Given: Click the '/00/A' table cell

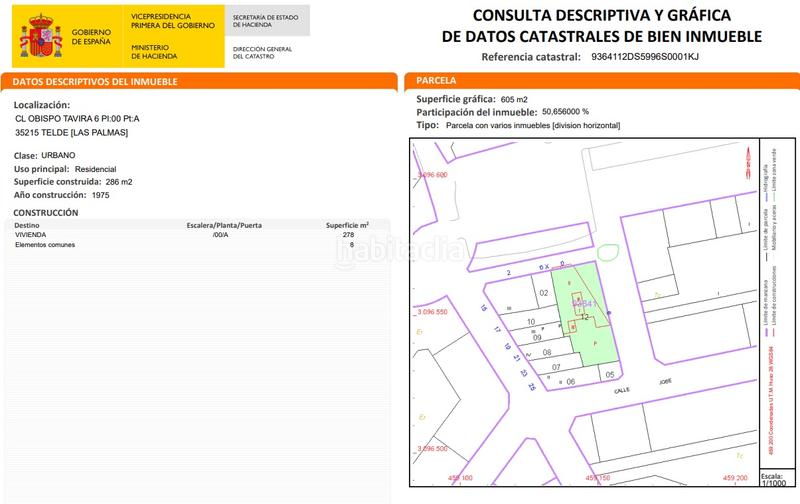Looking at the screenshot, I should [220, 235].
